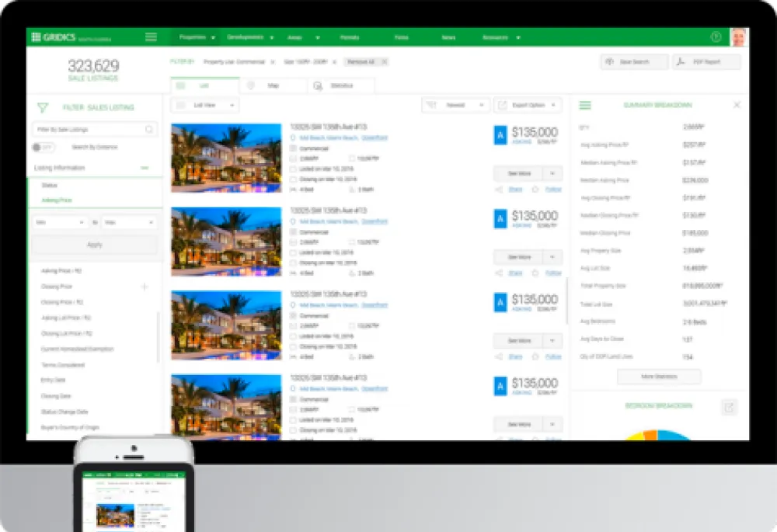Click the Gridics logo in header
The width and height of the screenshot is (777, 532).
(71, 37)
